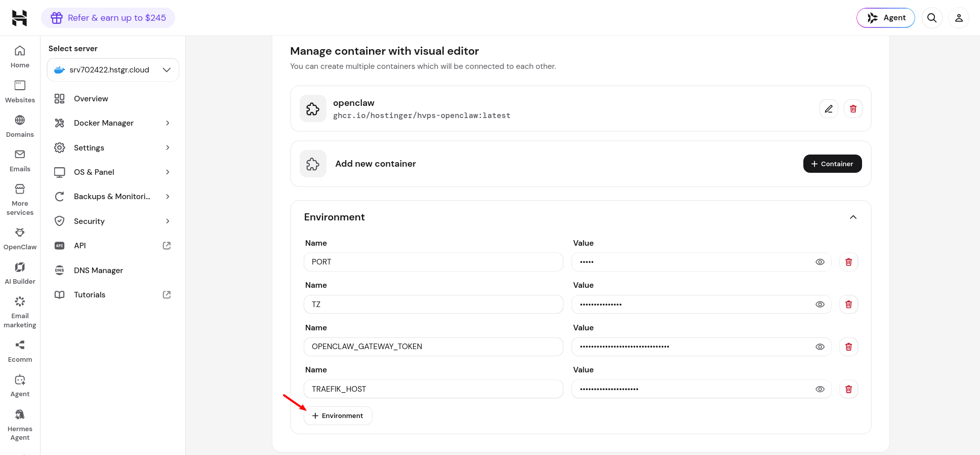Open Websites in the left rail
Screen dimensions: 980x455
point(20,92)
